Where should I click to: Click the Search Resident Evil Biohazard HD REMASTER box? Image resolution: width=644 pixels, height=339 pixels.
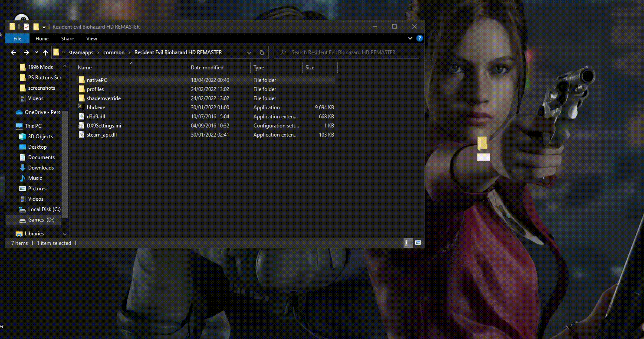[346, 52]
